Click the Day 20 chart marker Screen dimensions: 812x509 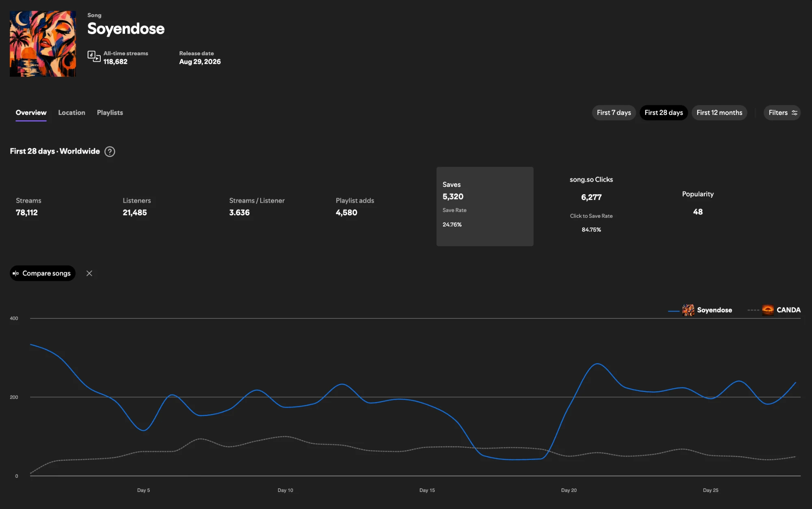[569, 490]
